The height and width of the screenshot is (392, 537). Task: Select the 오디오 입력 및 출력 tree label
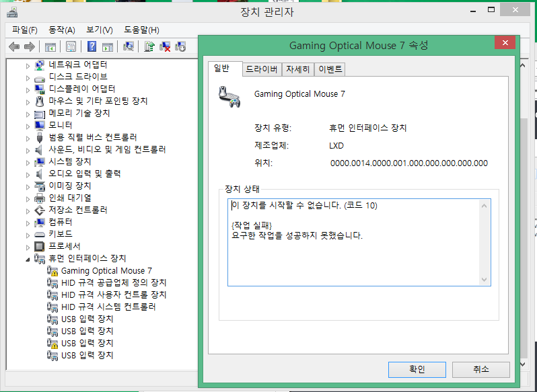[x=85, y=173]
